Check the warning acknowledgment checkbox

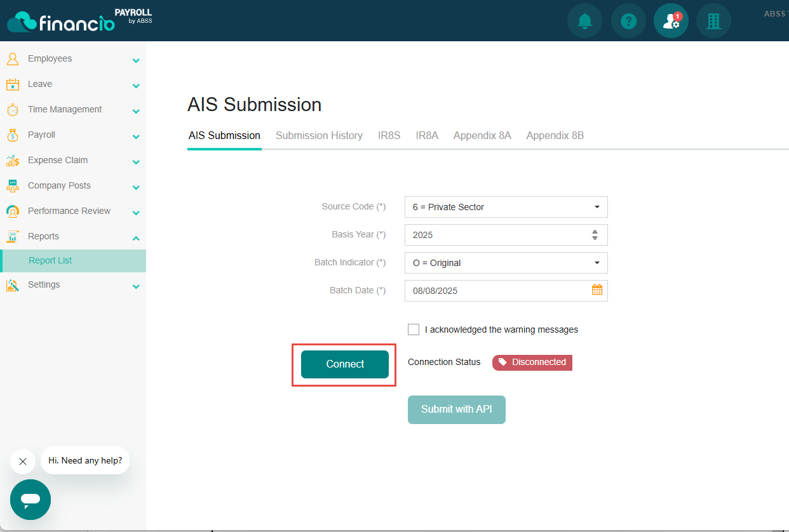coord(414,329)
